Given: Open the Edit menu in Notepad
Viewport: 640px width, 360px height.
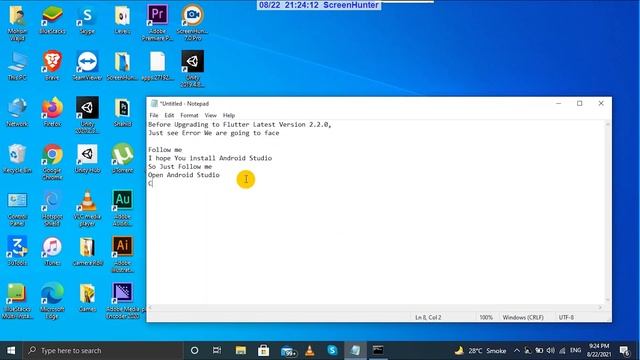Looking at the screenshot, I should (169, 115).
